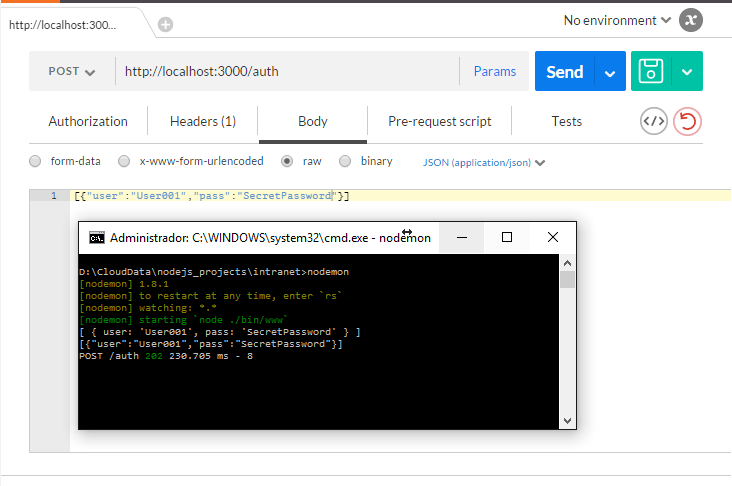
Task: Select x-www-form-urlencoded body type
Action: 124,161
